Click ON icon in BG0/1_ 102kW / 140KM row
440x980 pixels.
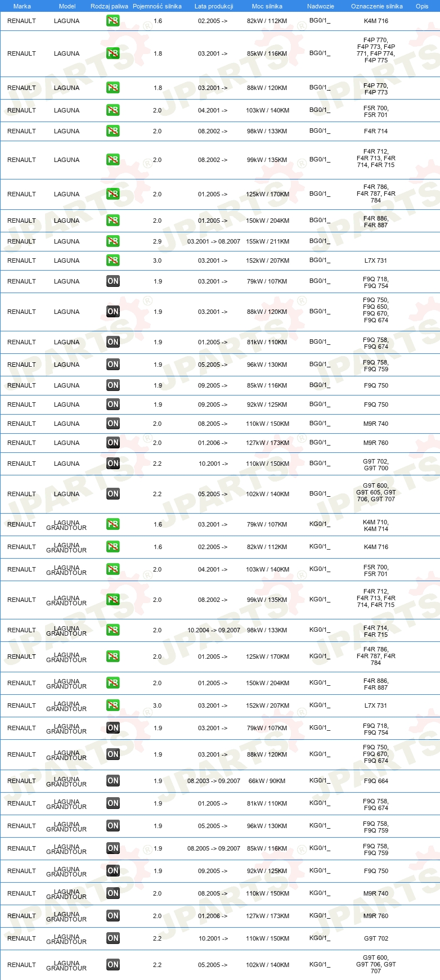click(113, 494)
